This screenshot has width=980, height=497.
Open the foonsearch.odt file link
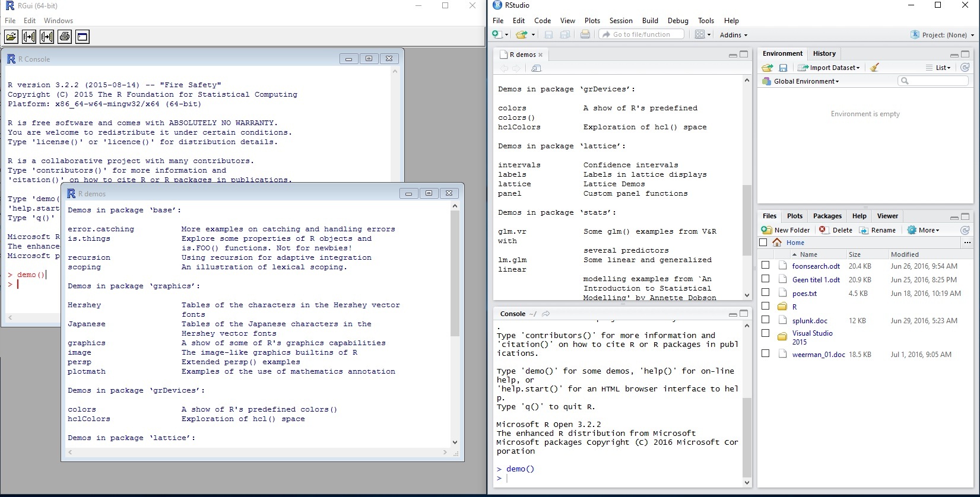pos(816,266)
